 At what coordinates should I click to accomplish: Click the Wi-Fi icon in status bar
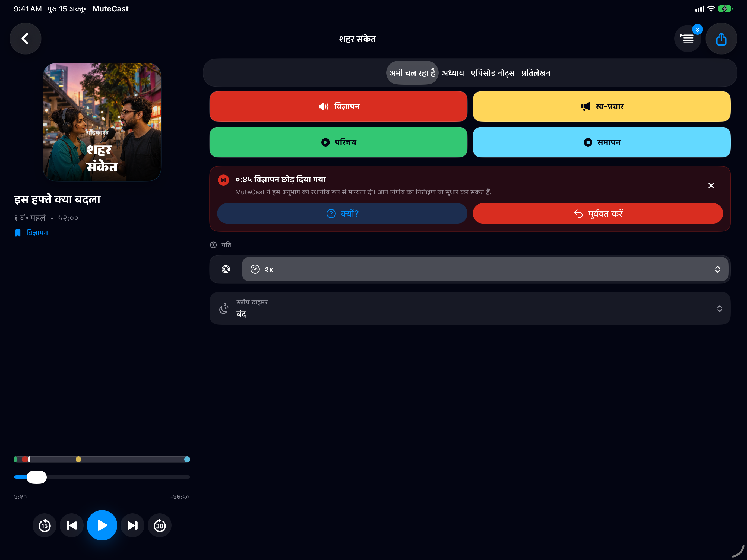tap(711, 9)
